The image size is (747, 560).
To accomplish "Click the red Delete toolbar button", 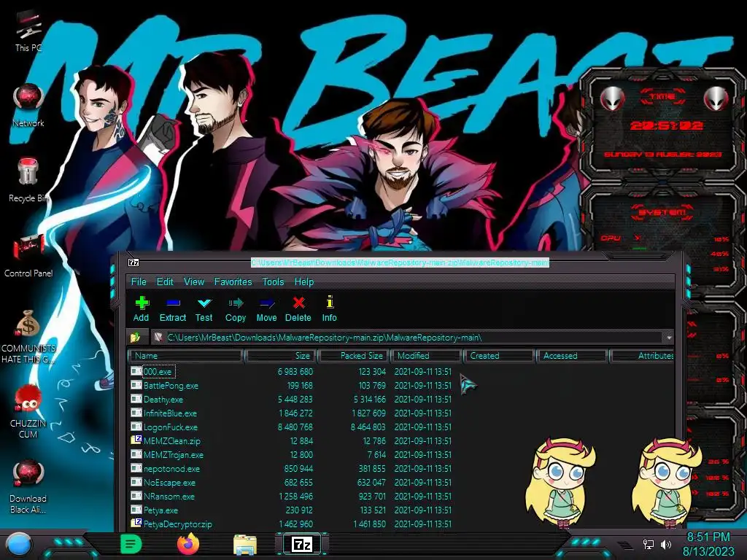I will point(298,308).
